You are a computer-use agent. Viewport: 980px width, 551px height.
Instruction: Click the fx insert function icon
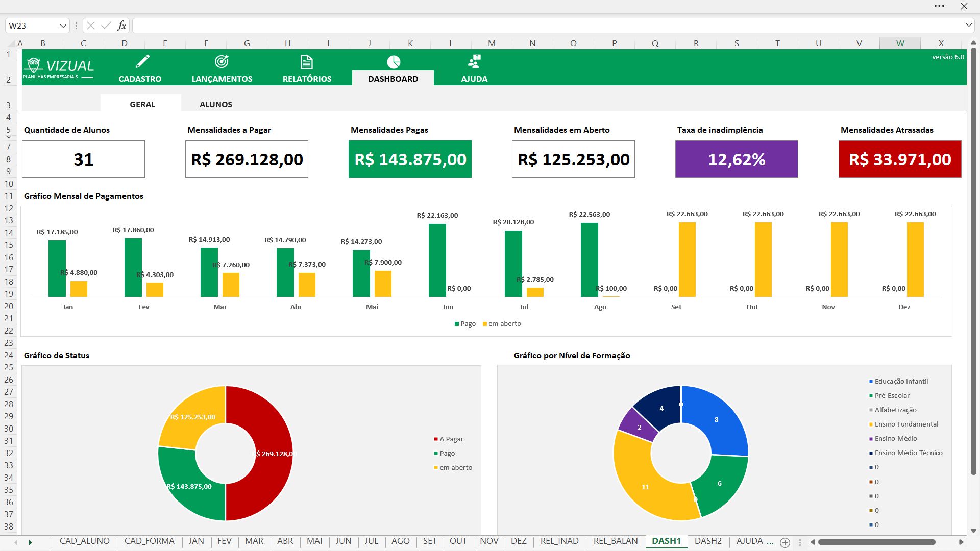(x=121, y=26)
